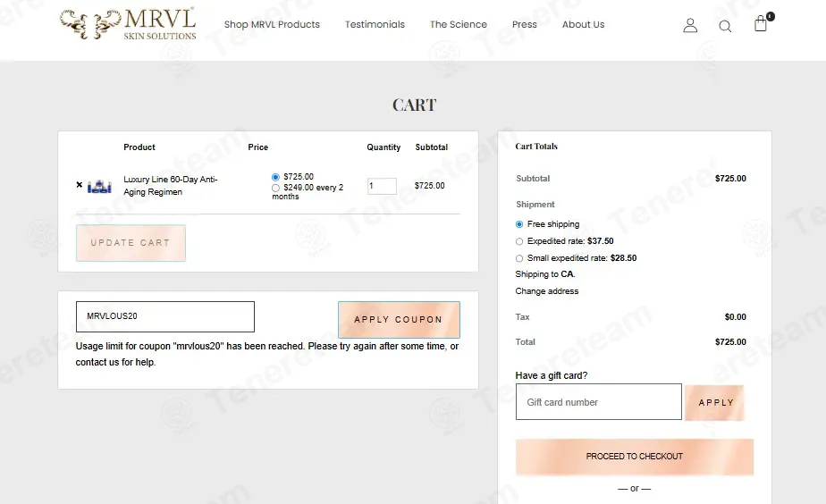This screenshot has width=826, height=504.
Task: Remove Luxury Line item with X icon
Action: tap(79, 185)
